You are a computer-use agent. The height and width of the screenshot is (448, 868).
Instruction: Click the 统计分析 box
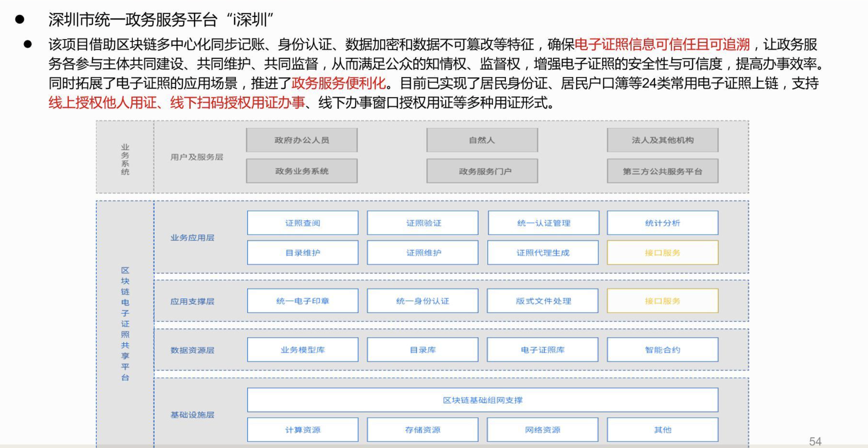pyautogui.click(x=662, y=223)
